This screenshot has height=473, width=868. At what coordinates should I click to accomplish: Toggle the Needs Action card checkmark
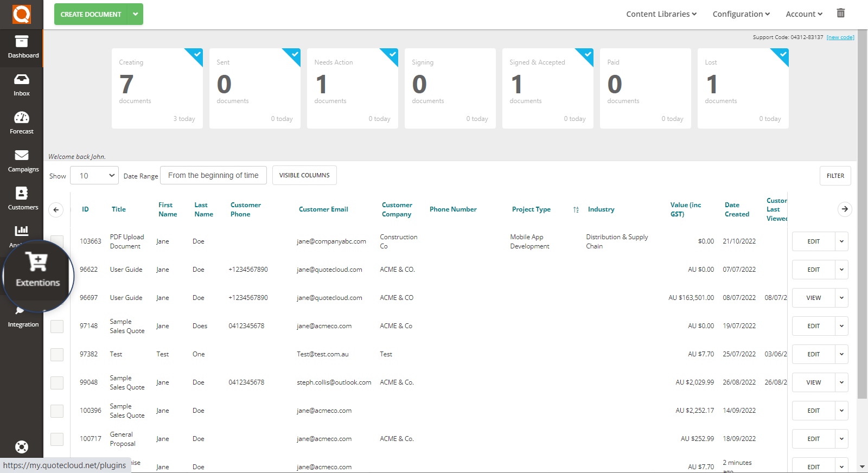click(392, 54)
